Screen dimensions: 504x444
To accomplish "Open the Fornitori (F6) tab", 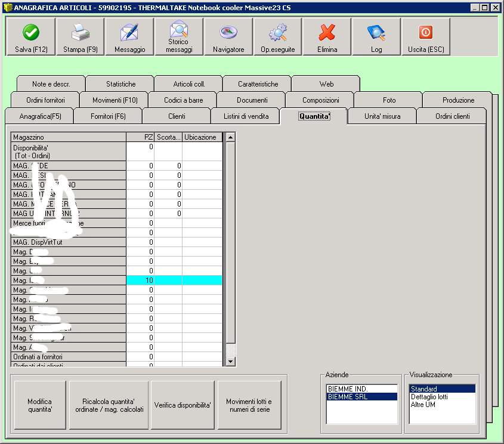I will click(x=108, y=116).
